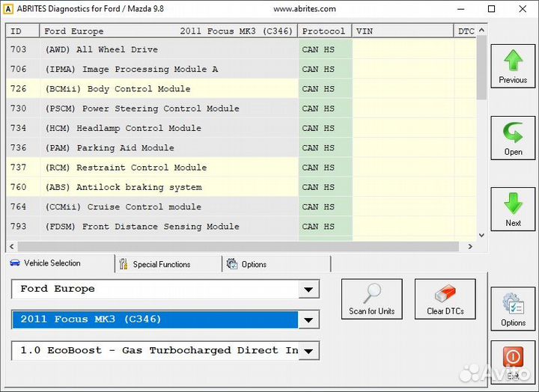
Task: Click ID cell 793
Action: point(22,227)
